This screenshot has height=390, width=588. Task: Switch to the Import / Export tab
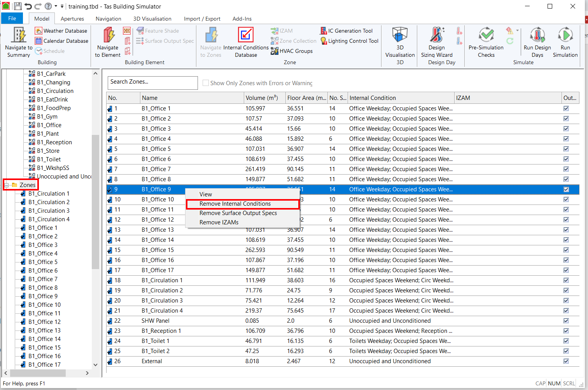point(202,19)
